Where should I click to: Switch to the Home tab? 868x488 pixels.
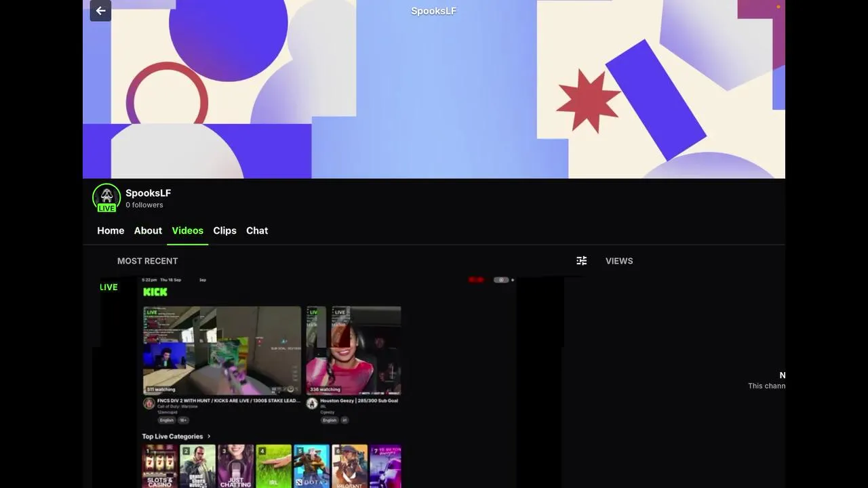111,230
